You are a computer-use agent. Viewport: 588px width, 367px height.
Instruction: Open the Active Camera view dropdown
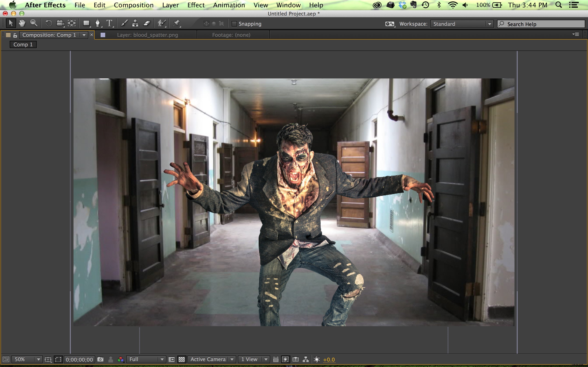click(x=211, y=359)
